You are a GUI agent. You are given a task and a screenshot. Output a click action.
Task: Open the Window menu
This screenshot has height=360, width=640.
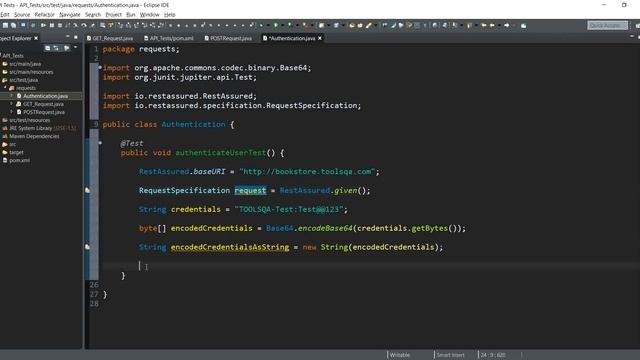tap(149, 15)
